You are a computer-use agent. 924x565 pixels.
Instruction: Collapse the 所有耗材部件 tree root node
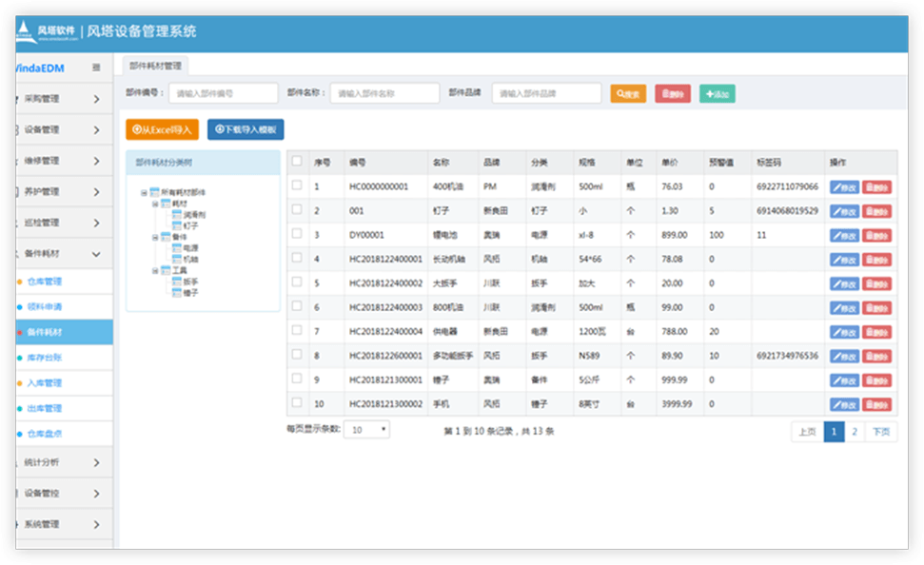pos(143,193)
